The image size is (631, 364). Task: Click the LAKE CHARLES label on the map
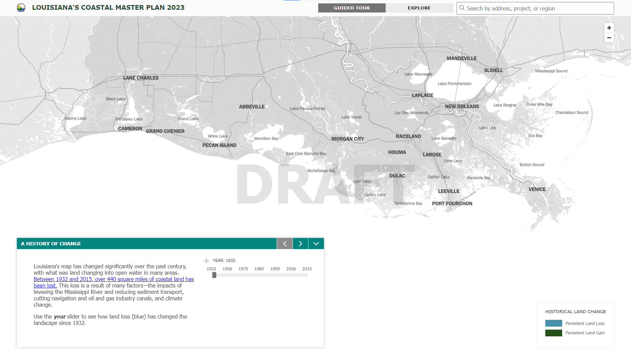(141, 78)
